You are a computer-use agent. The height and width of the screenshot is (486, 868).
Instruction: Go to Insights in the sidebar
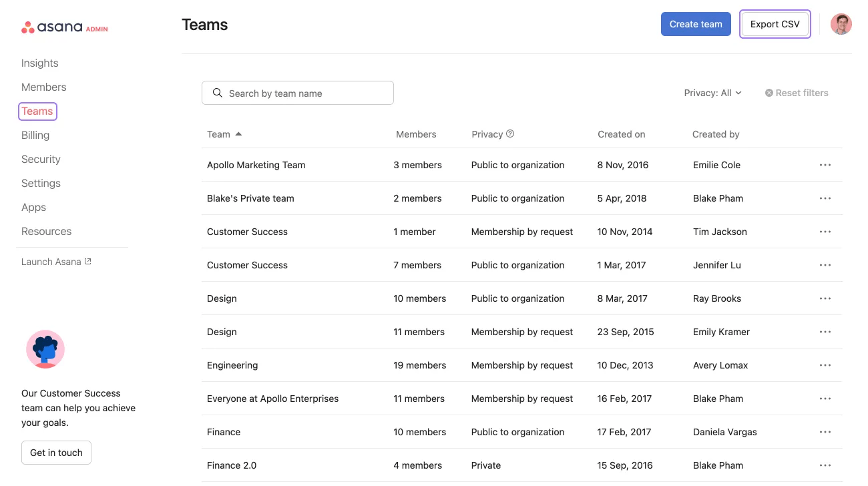click(39, 63)
